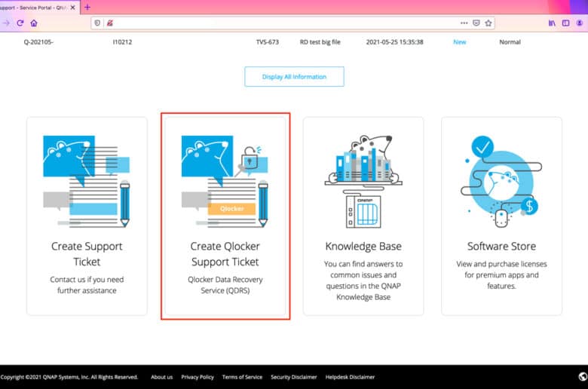Click the 'RD test big file' subject
The image size is (588, 389).
point(320,42)
